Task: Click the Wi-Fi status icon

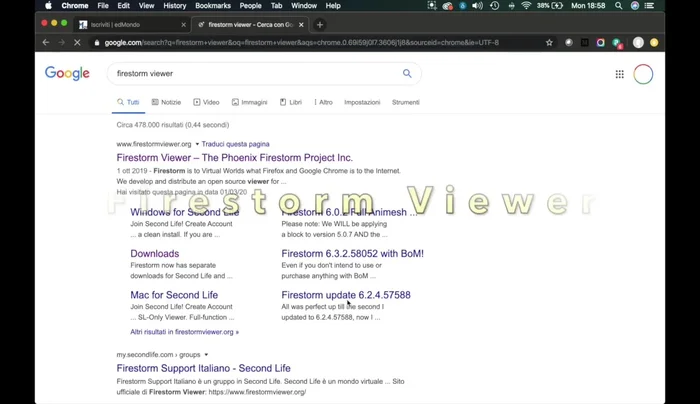Action: [x=526, y=6]
